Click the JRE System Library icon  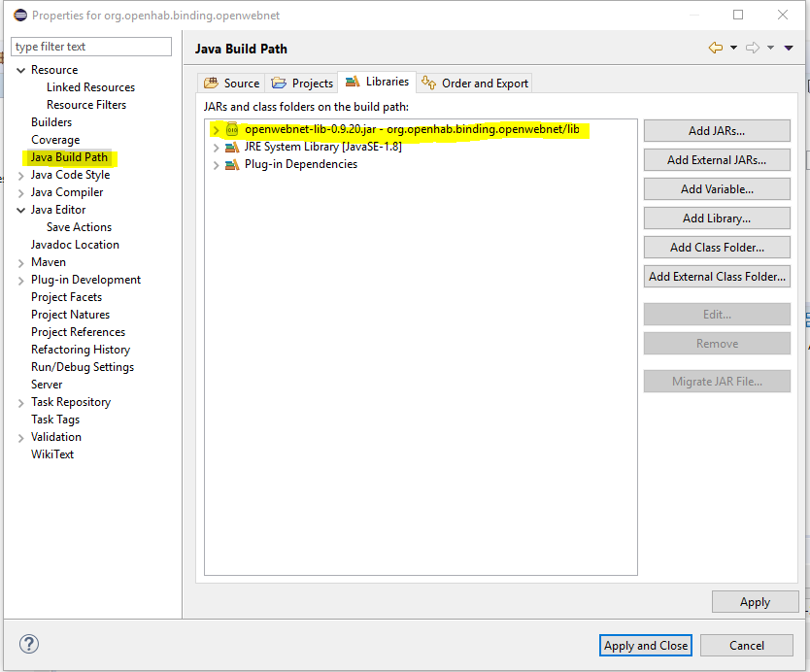click(231, 147)
